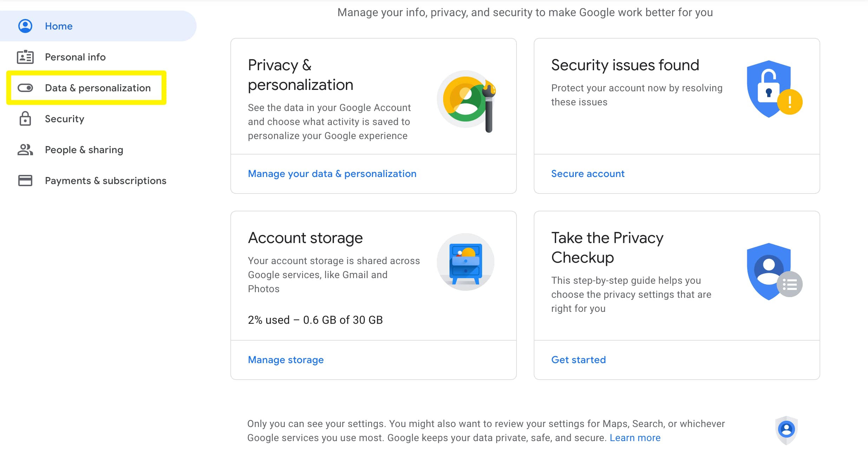Open Manage storage
Viewport: 868px width, 472px height.
[285, 360]
